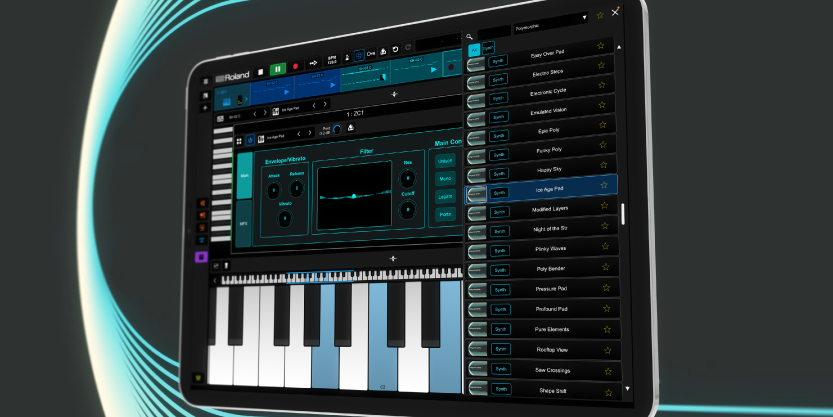Go to previous pattern with left chevron

(254, 114)
